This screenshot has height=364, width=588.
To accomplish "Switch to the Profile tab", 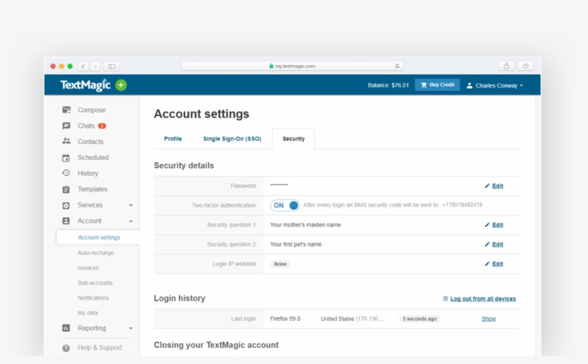I will coord(173,139).
